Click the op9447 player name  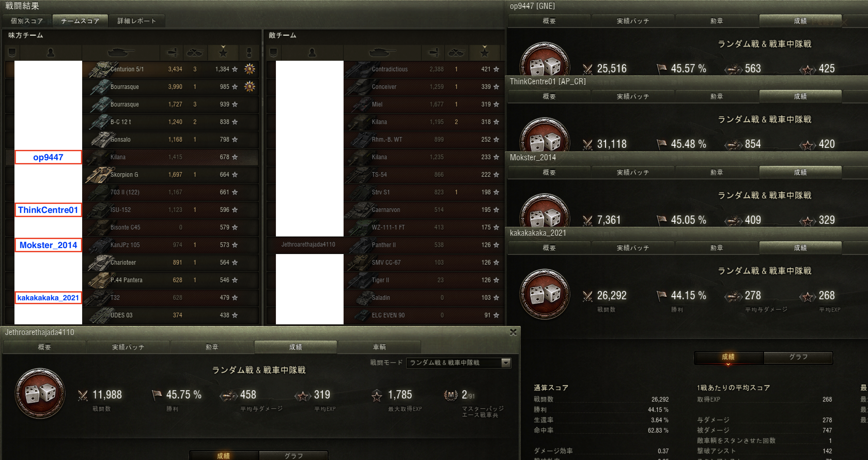click(48, 157)
